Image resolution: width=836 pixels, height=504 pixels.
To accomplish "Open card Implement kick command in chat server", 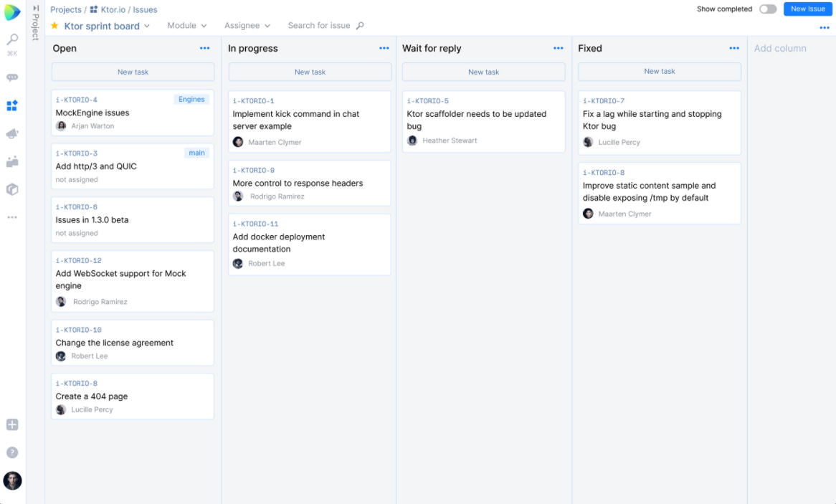I will pos(310,122).
